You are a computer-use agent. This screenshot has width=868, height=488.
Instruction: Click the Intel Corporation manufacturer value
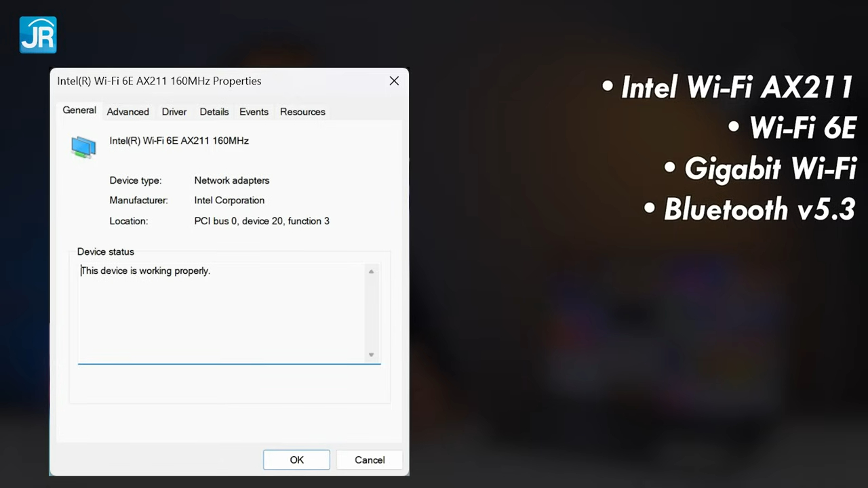point(229,200)
